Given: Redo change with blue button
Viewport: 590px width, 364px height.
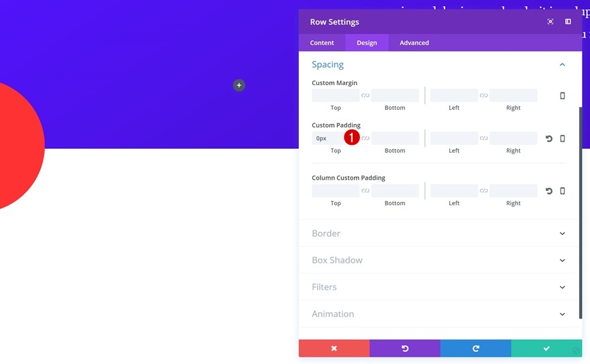Looking at the screenshot, I should 475,349.
